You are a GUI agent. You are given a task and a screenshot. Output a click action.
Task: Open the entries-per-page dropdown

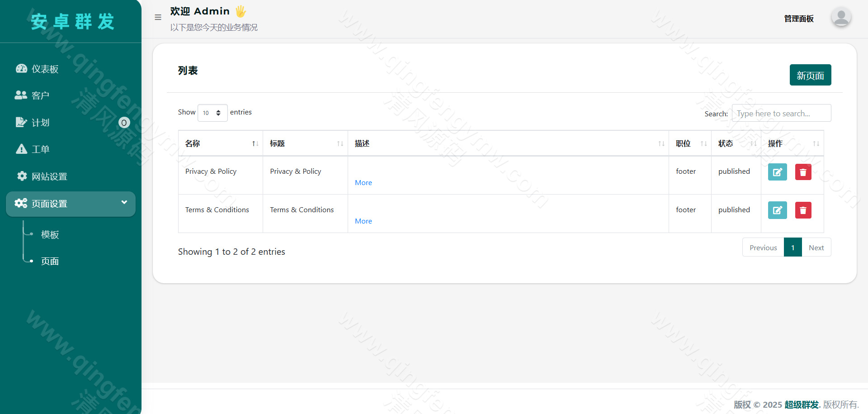[x=212, y=113]
